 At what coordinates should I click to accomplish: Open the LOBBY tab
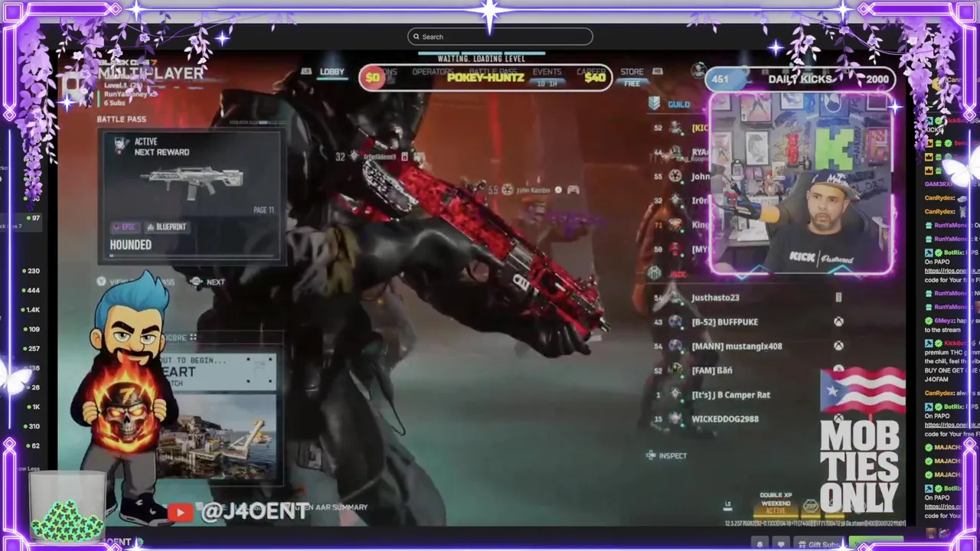(332, 72)
